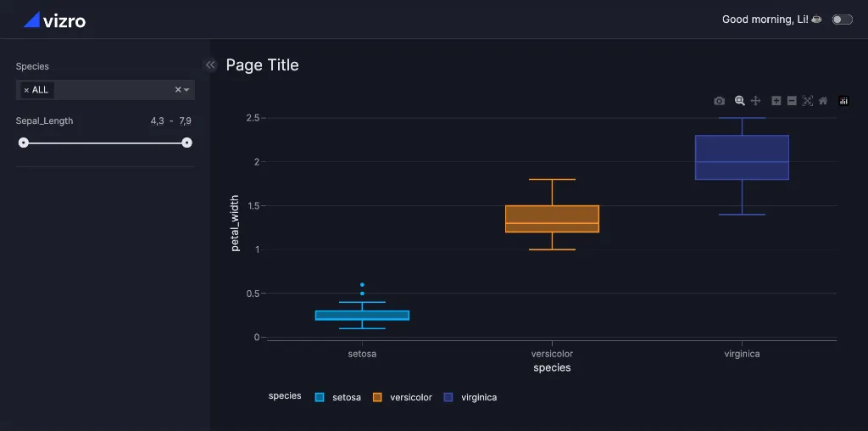Click inside the Species selection field
Viewport: 868px width, 431px height.
pyautogui.click(x=110, y=90)
